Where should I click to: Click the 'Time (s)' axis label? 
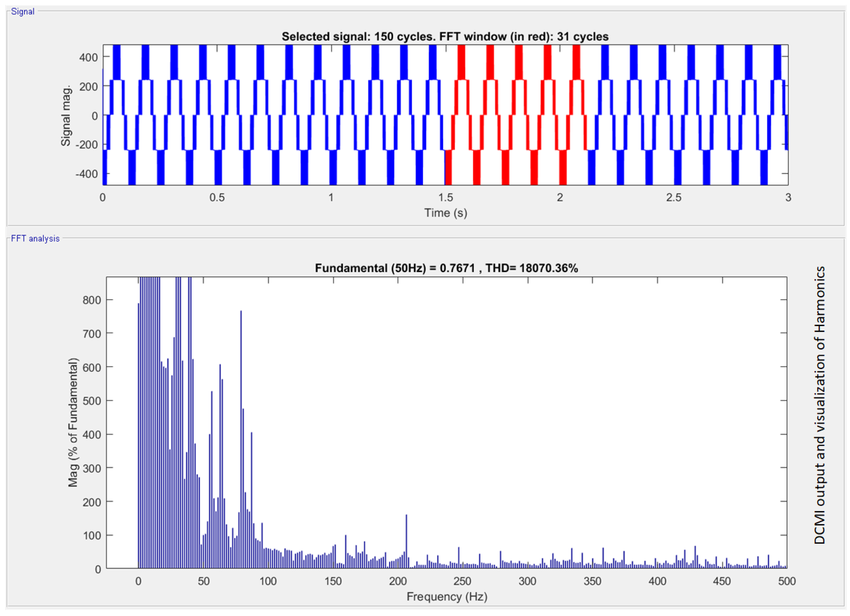[x=446, y=213]
